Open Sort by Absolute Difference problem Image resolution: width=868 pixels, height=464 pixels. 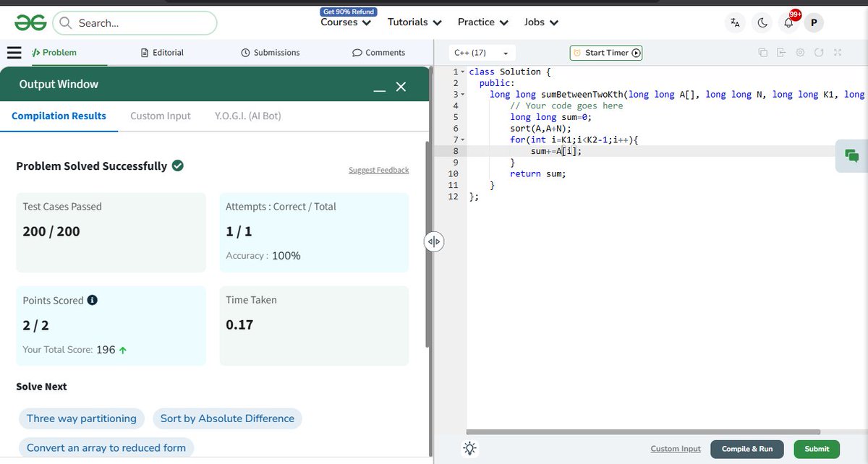click(227, 418)
